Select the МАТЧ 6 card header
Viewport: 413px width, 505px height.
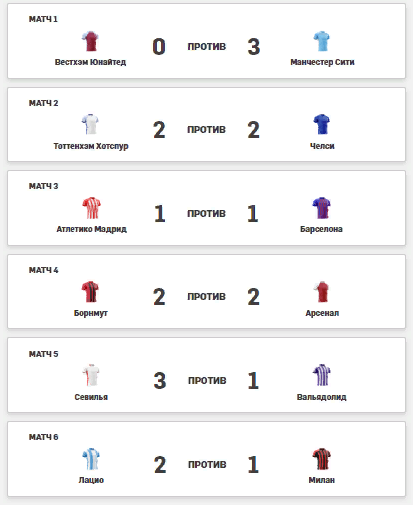43,437
